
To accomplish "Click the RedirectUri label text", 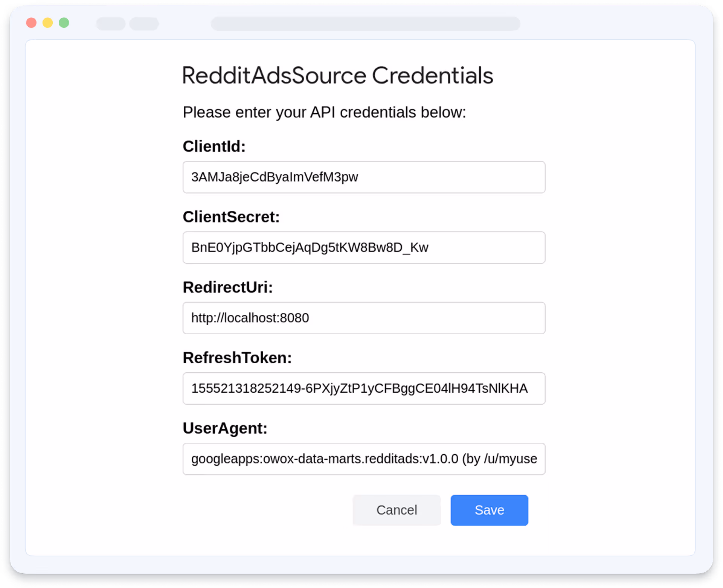I will point(227,287).
